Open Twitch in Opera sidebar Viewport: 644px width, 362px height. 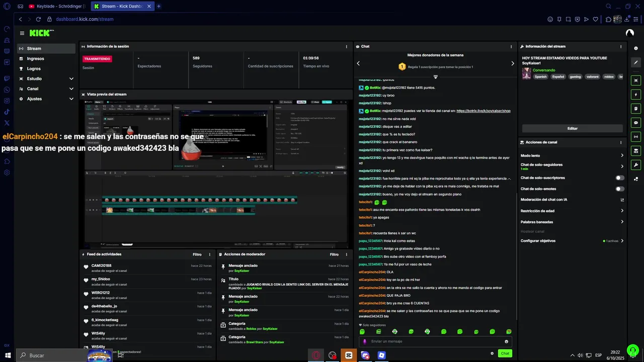(x=7, y=78)
